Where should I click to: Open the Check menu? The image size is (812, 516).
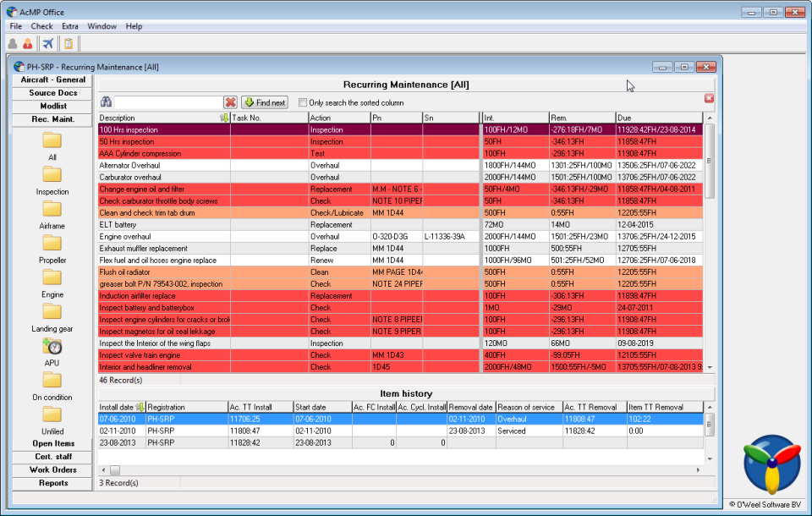[41, 26]
